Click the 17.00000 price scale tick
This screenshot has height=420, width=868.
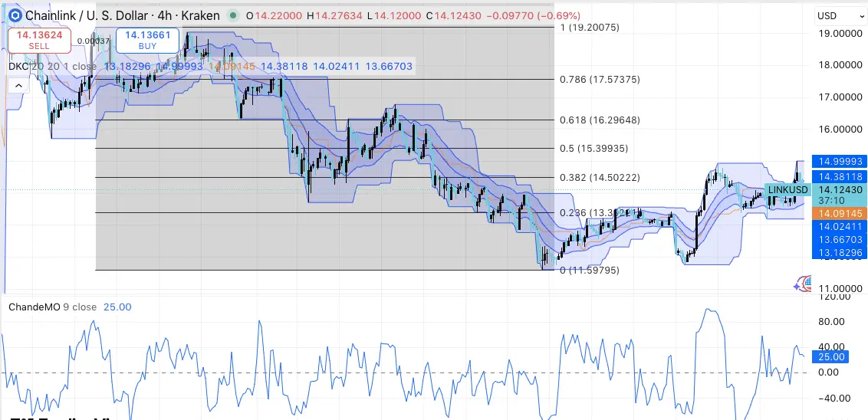(x=840, y=97)
